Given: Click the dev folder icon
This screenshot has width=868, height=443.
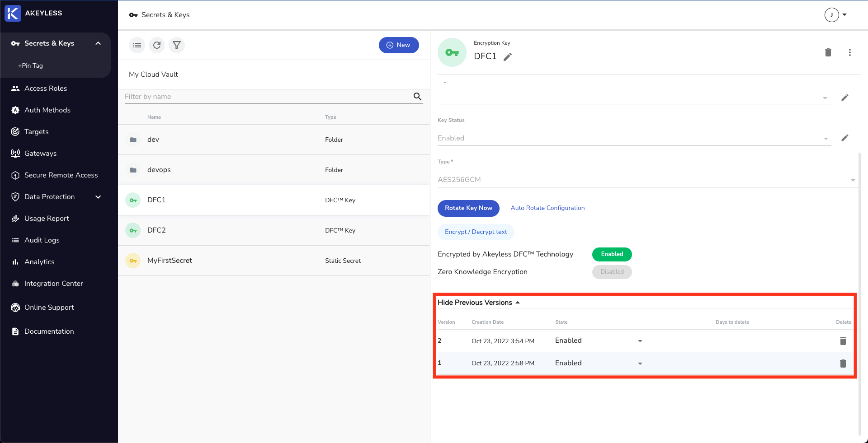Looking at the screenshot, I should click(x=133, y=140).
